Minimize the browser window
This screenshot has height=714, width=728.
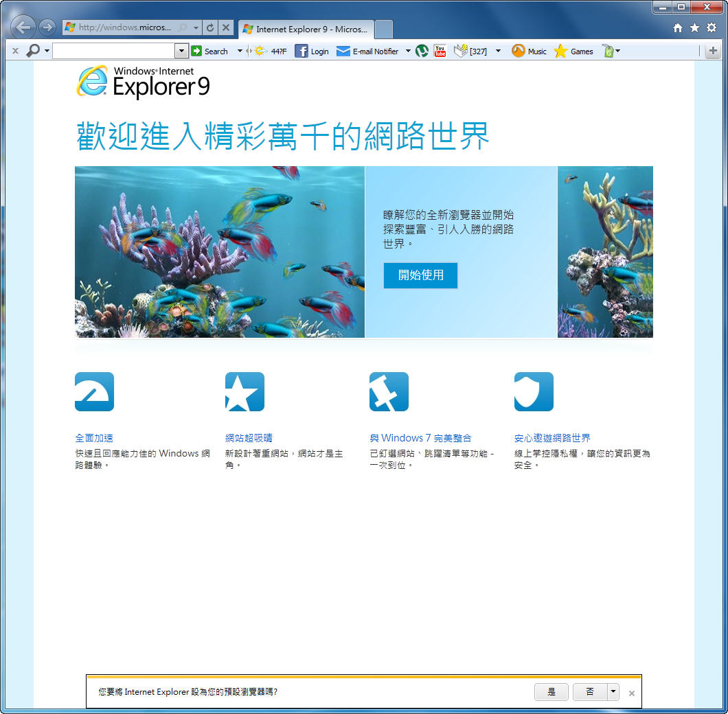pos(663,8)
